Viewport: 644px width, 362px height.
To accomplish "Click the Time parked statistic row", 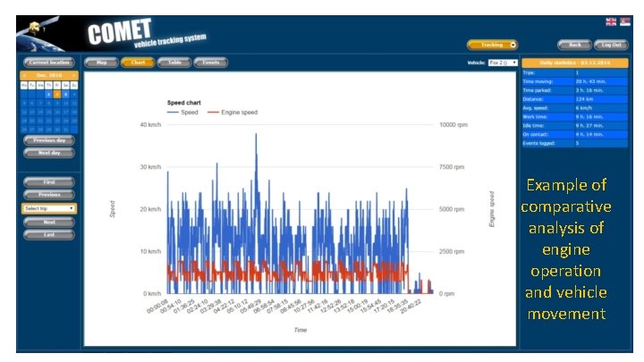I will pyautogui.click(x=574, y=90).
